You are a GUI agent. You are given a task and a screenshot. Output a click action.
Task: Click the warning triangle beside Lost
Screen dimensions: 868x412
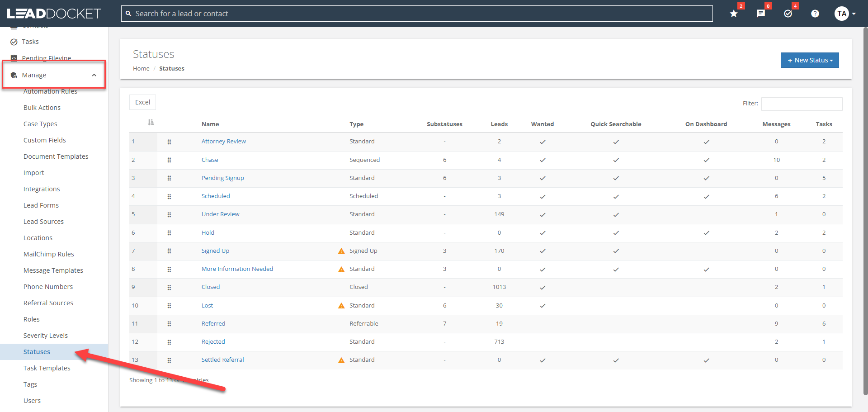[341, 306]
